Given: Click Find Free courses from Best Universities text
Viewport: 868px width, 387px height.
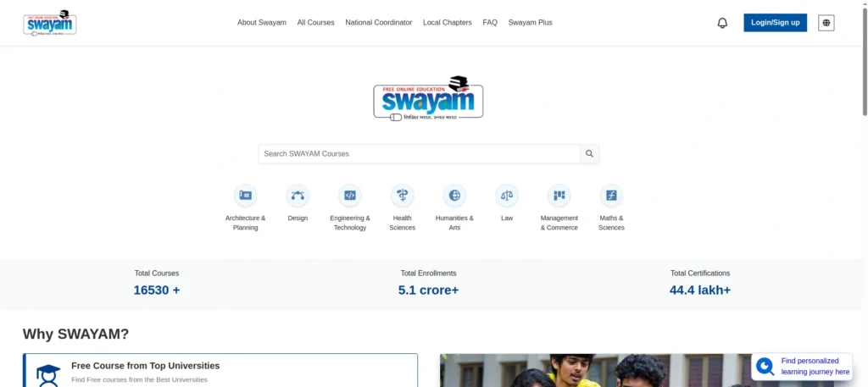Looking at the screenshot, I should click(140, 380).
